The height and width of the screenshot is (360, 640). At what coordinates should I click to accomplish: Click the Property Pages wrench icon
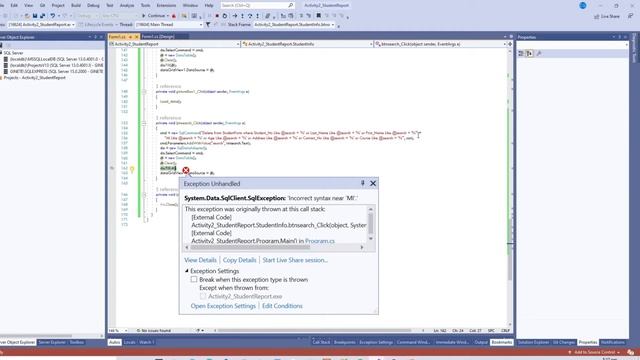539,53
